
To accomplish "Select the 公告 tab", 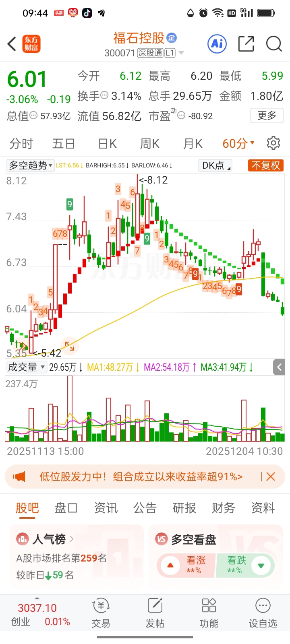I will point(145,508).
